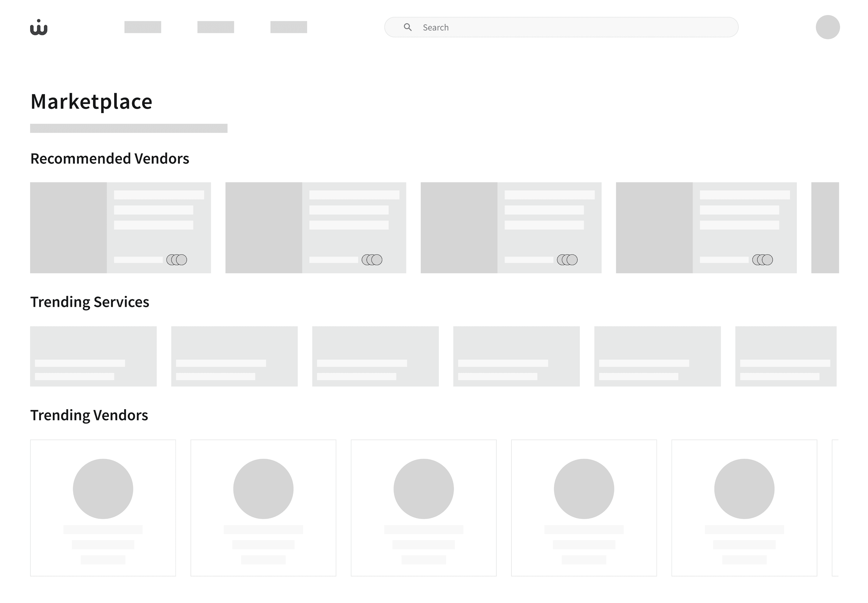The image size is (868, 603).
Task: Click avatar group on first recommended vendor card
Action: (177, 260)
